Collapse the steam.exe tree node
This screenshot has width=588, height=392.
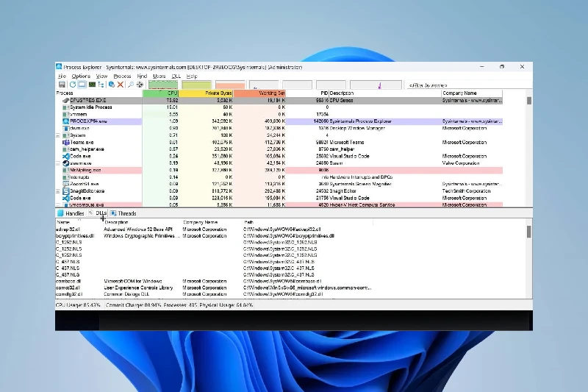(58, 163)
